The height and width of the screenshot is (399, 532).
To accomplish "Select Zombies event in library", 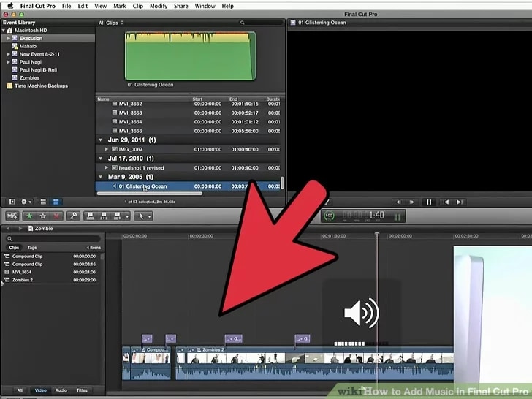I will point(29,77).
